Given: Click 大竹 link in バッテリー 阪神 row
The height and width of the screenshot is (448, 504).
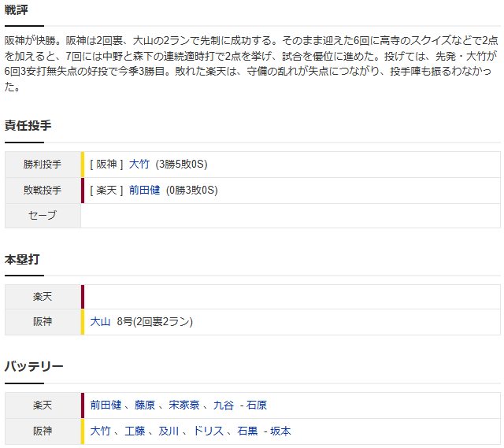Looking at the screenshot, I should 100,431.
